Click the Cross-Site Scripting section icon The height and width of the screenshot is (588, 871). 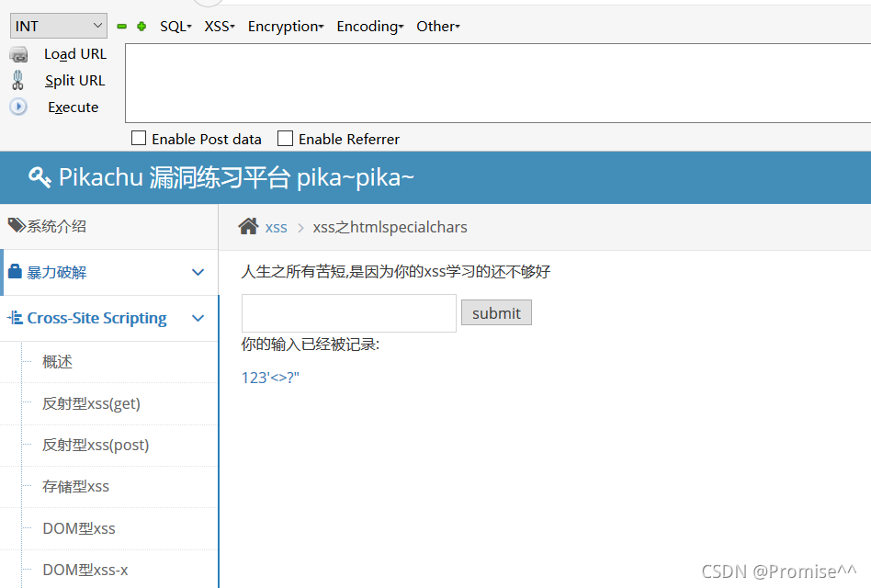(x=15, y=318)
